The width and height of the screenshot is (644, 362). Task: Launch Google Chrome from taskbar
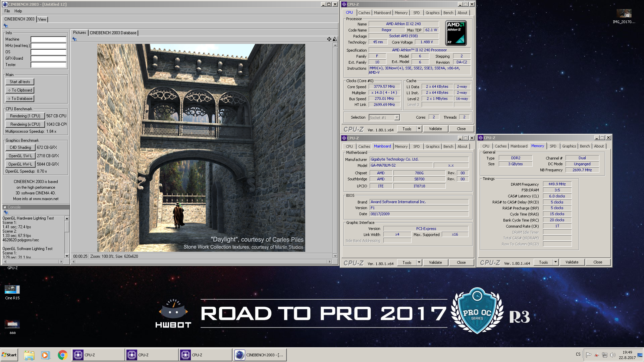point(62,355)
